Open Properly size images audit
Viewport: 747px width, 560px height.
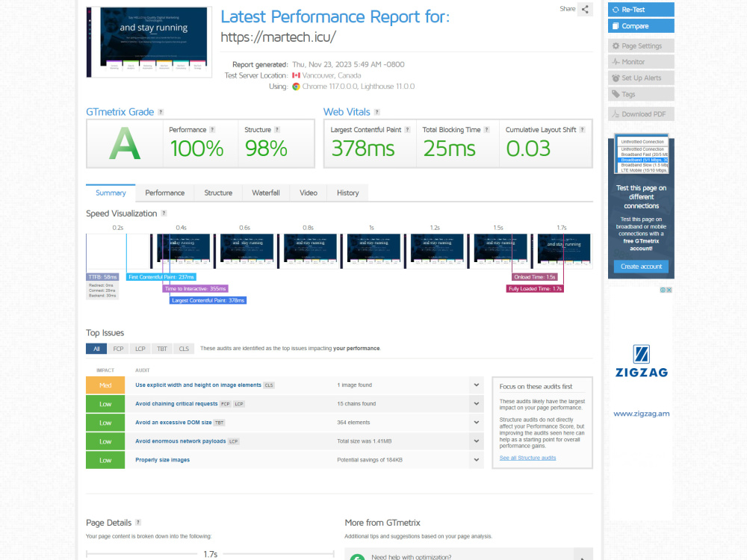[x=162, y=460]
